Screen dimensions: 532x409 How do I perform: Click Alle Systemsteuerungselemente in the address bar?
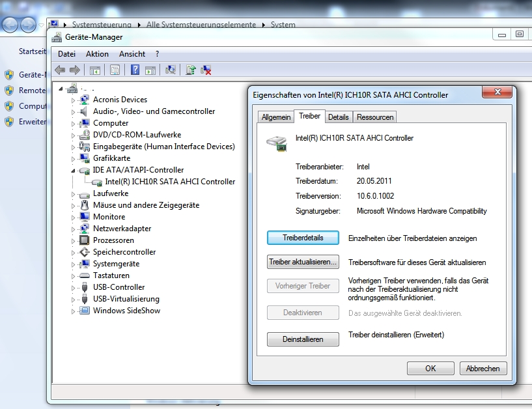[201, 25]
